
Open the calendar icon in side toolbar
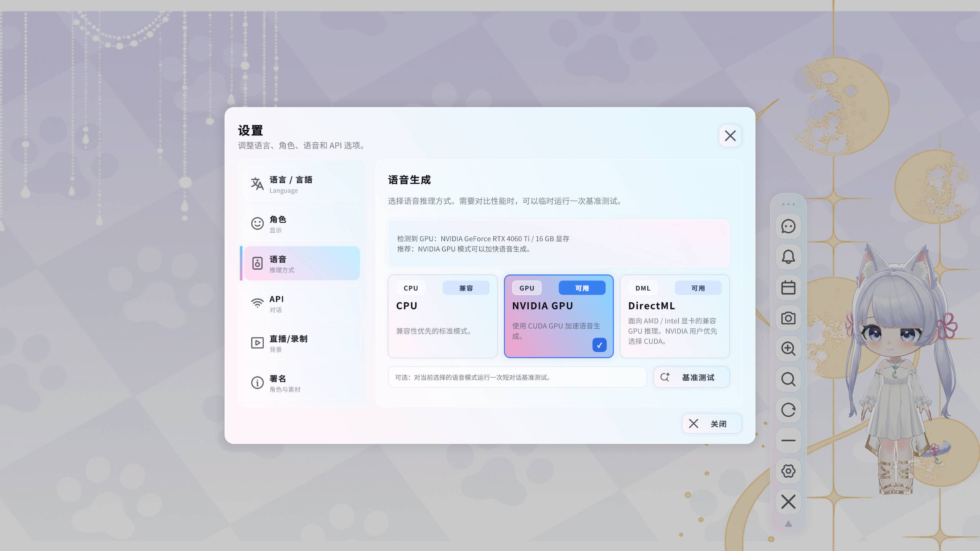(788, 287)
